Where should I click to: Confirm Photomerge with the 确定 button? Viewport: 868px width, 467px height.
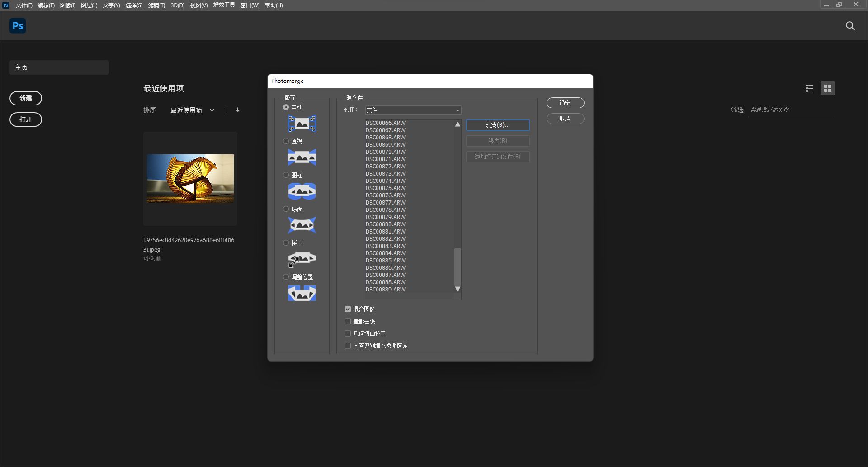point(565,103)
